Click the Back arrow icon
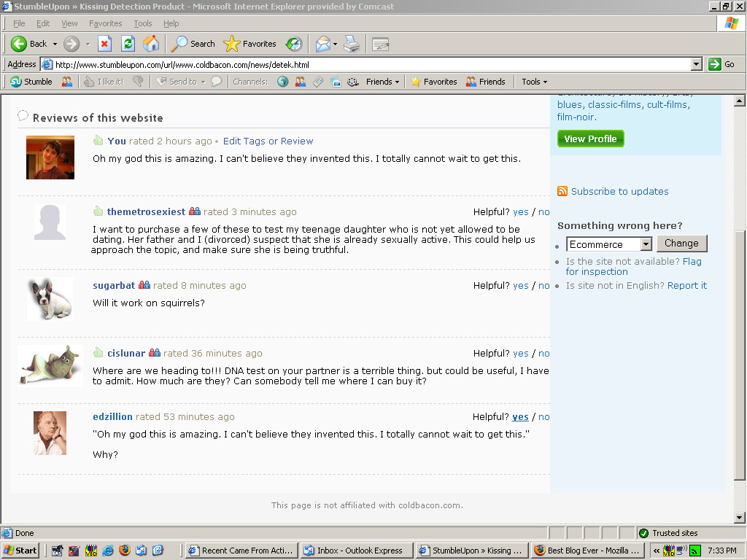747x560 pixels. 18,44
